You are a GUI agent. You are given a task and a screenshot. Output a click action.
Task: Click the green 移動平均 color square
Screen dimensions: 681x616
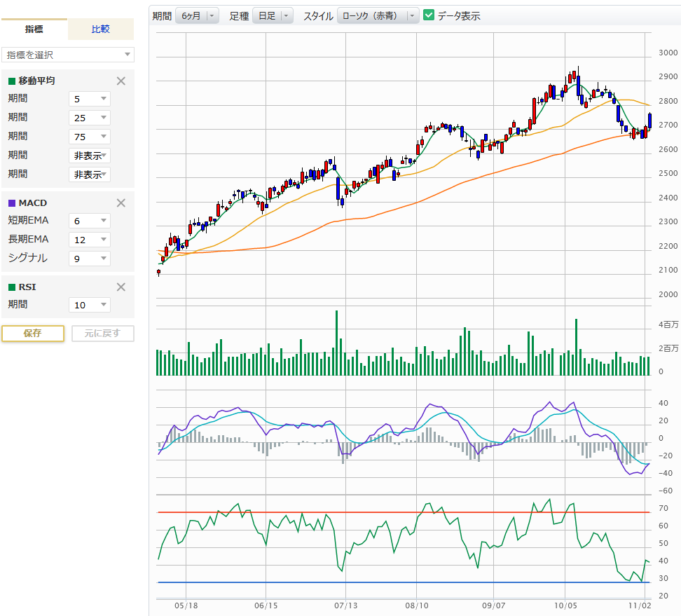11,81
